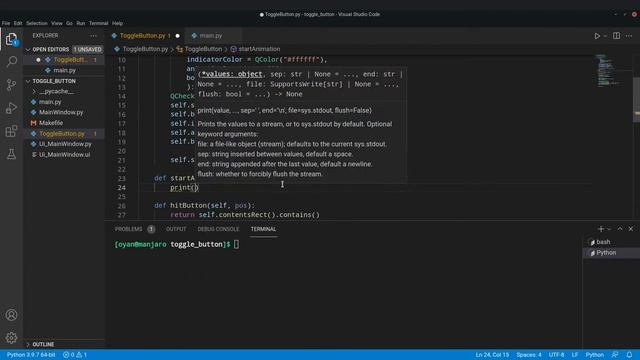The height and width of the screenshot is (360, 640).
Task: Click the startAnimation breadcrumb
Action: (259, 49)
